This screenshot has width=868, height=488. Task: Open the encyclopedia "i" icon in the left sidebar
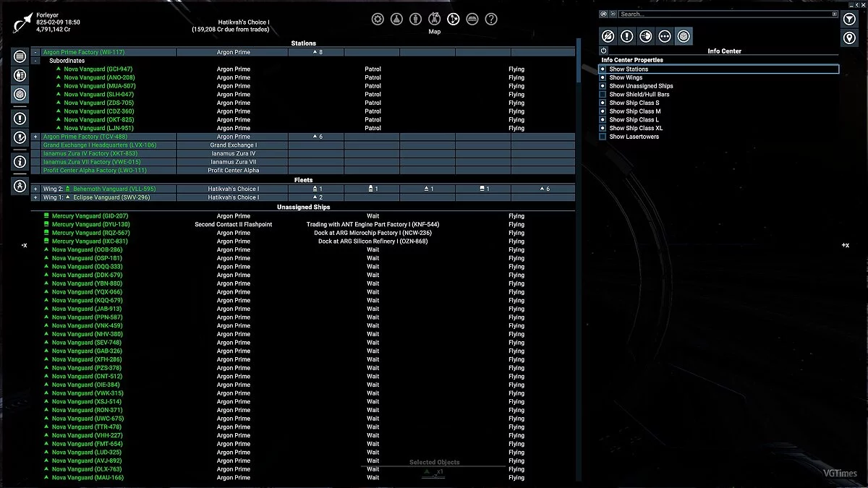(20, 162)
